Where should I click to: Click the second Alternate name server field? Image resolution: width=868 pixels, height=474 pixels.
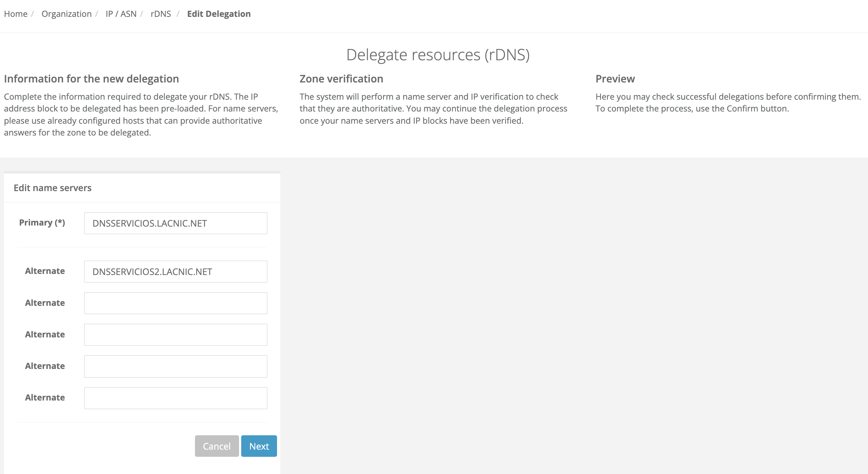point(175,303)
